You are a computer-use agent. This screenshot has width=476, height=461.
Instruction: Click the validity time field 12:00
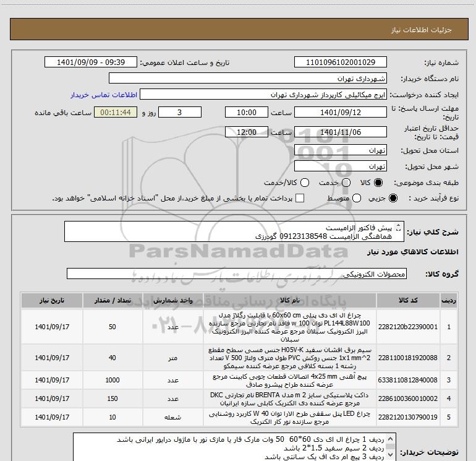pos(247,132)
